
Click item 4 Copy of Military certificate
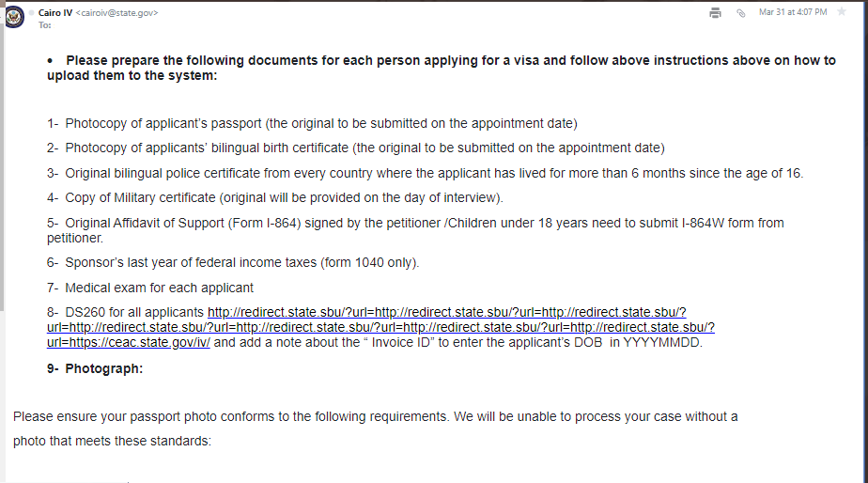(275, 197)
